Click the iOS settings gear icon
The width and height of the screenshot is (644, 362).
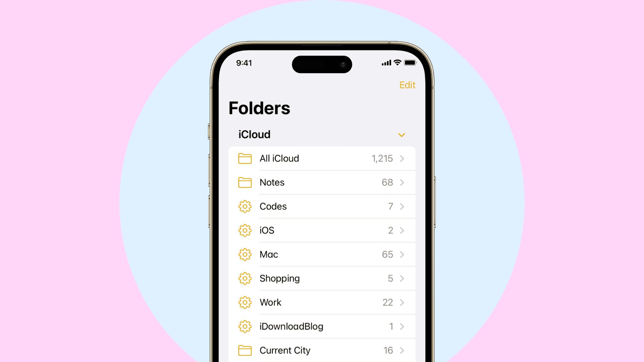(x=245, y=230)
